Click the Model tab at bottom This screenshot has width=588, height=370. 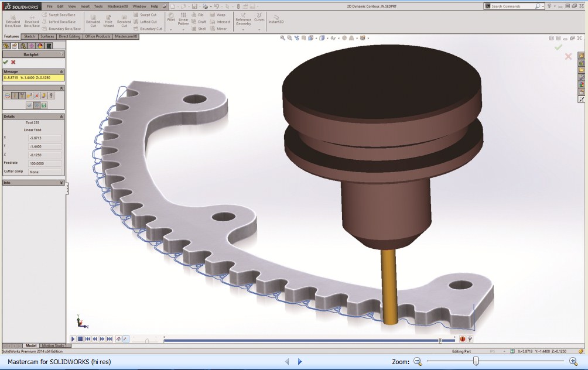(31, 346)
